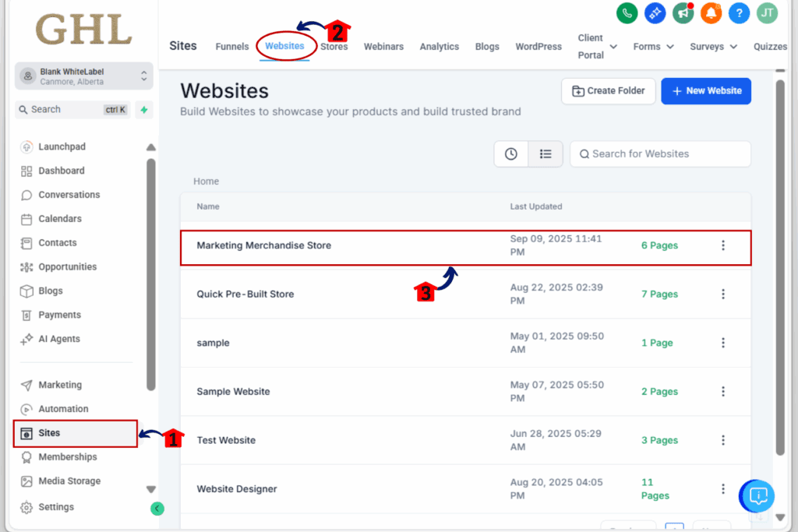
Task: Expand the Client Portal dropdown
Action: point(598,46)
